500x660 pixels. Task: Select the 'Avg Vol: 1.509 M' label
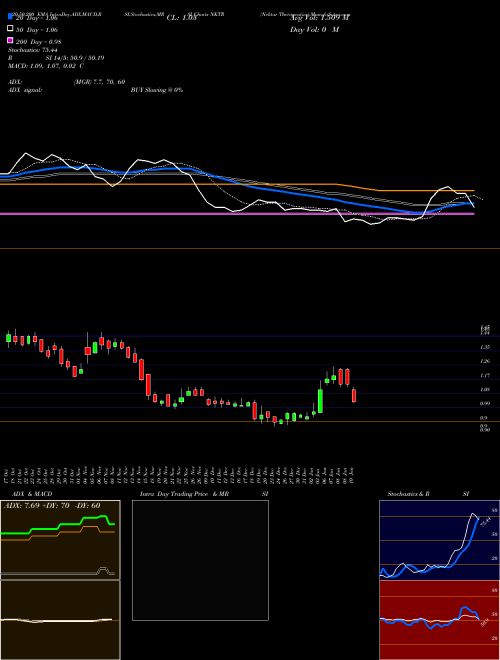click(319, 18)
